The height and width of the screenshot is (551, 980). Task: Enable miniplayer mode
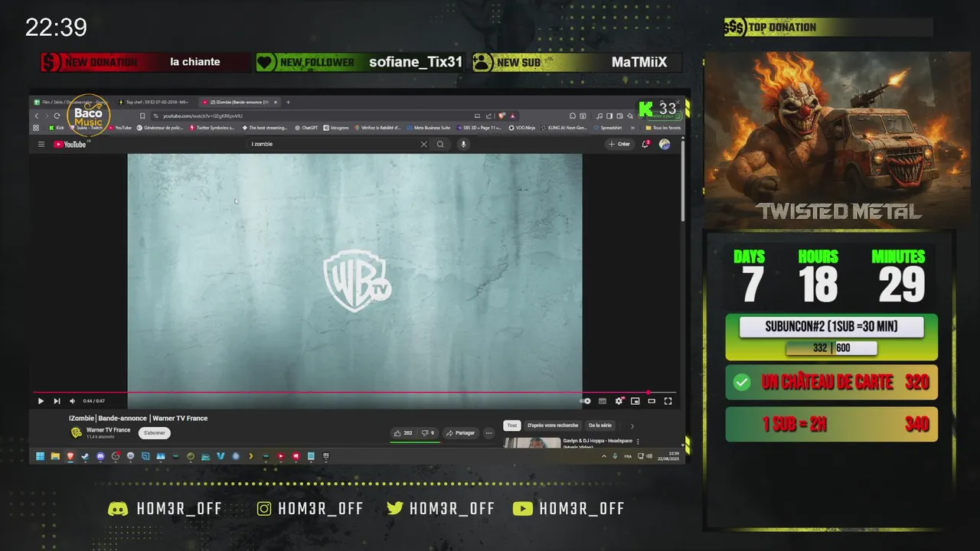click(x=635, y=401)
